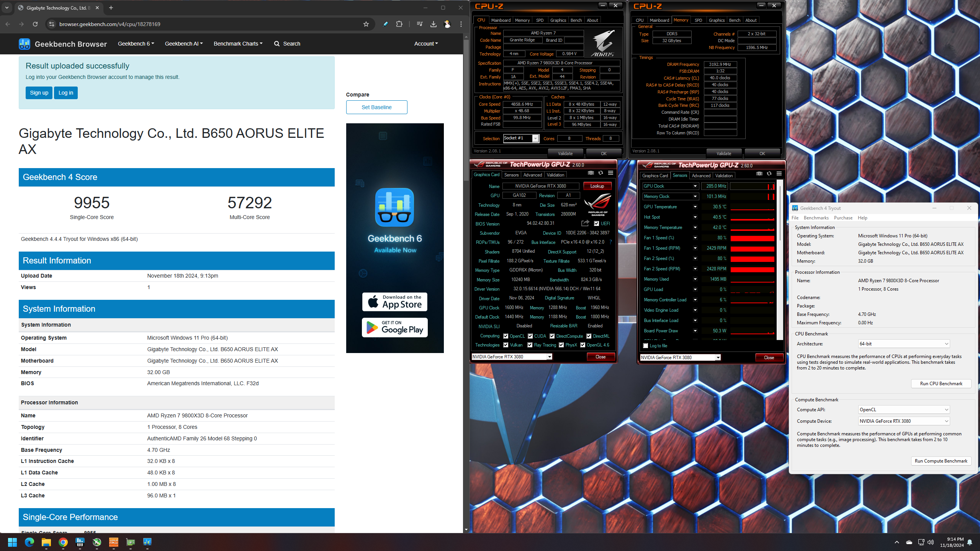Viewport: 980px width, 551px height.
Task: Click Download on the App Store badge
Action: click(394, 302)
